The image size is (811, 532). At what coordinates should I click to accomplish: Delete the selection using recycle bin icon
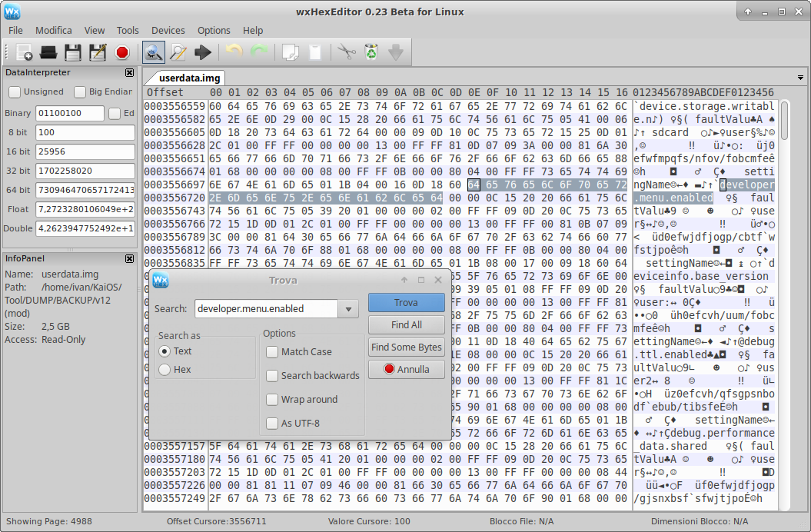(371, 52)
